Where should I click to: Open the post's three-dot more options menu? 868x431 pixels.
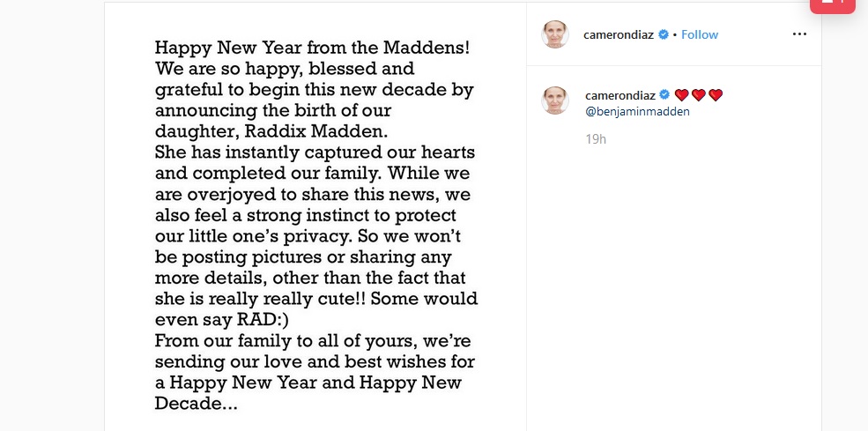pos(798,34)
